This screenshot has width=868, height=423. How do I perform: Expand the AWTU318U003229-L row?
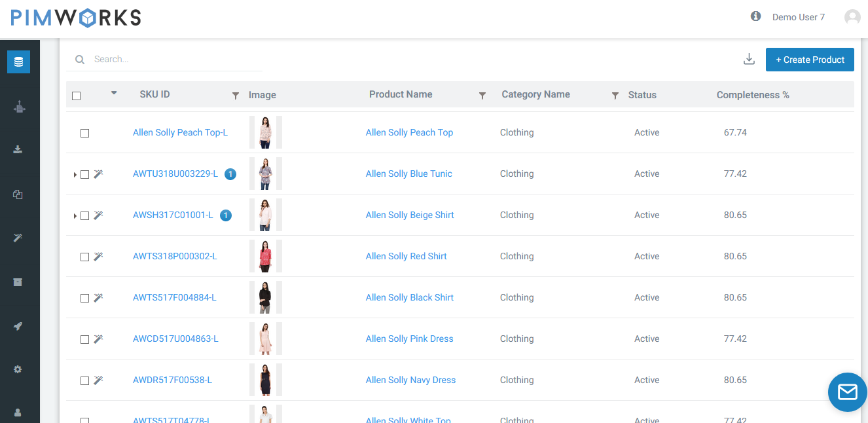click(x=75, y=175)
